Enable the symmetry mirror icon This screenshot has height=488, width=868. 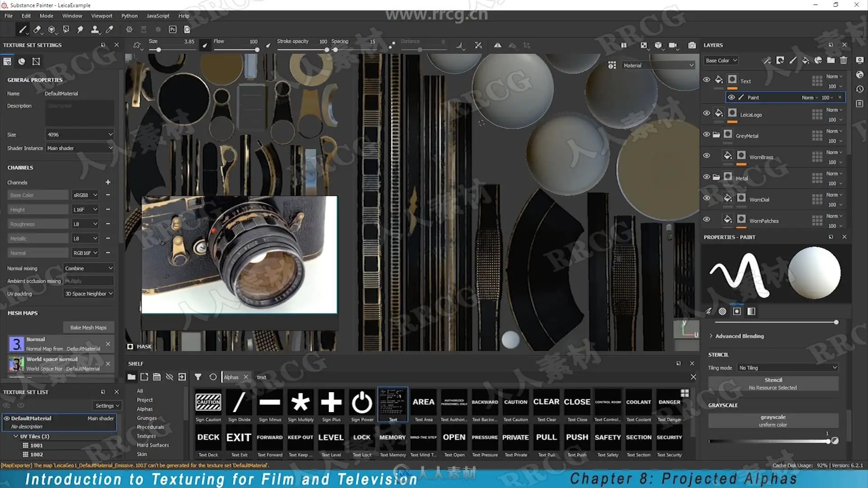click(x=497, y=45)
